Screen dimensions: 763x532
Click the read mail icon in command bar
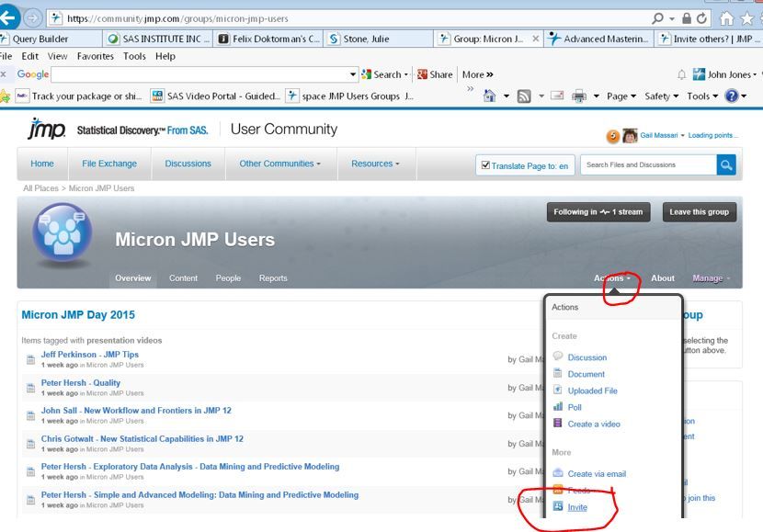557,96
